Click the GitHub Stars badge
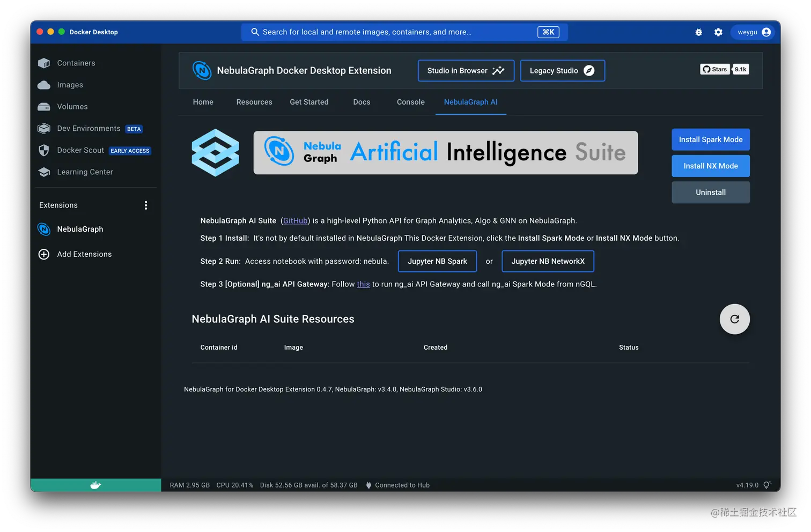 [x=715, y=69]
